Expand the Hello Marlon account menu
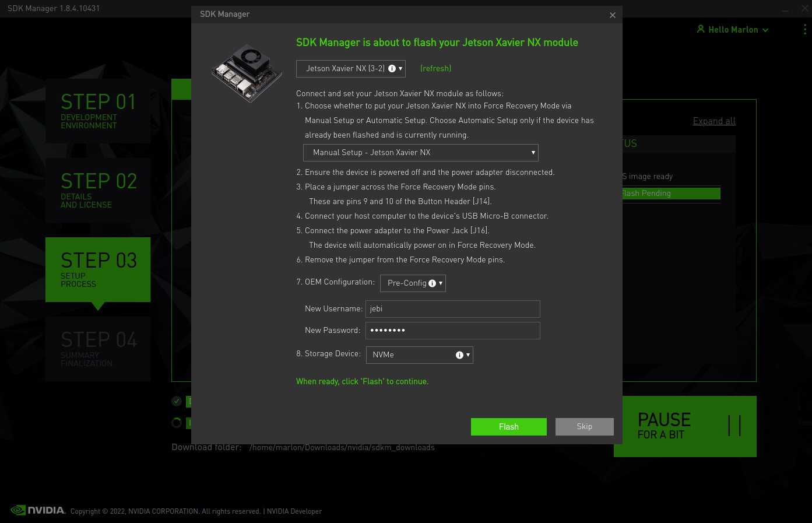The height and width of the screenshot is (523, 812). 764,29
